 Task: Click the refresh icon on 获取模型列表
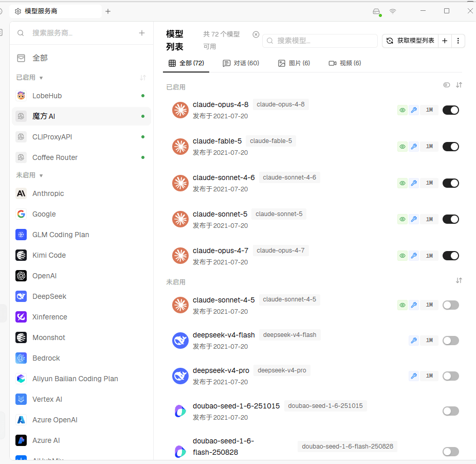click(x=390, y=41)
